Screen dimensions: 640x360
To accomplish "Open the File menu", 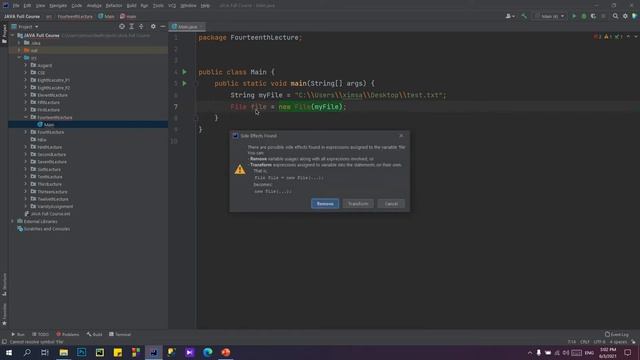I will tap(16, 6).
